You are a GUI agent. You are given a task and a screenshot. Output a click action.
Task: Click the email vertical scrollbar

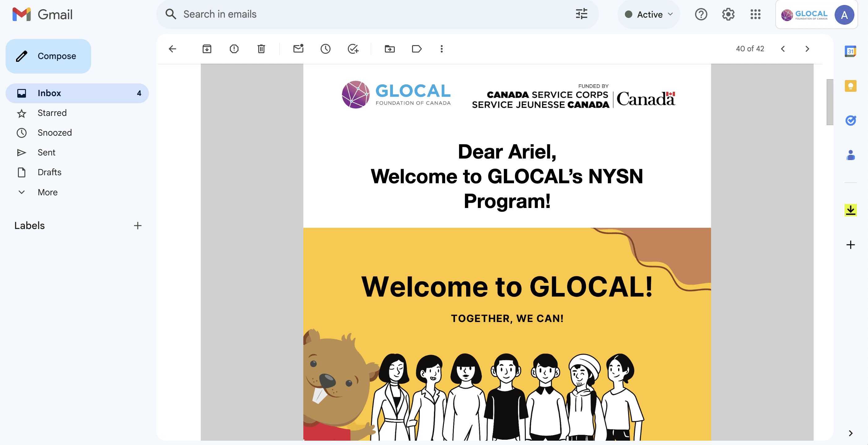coord(829,102)
